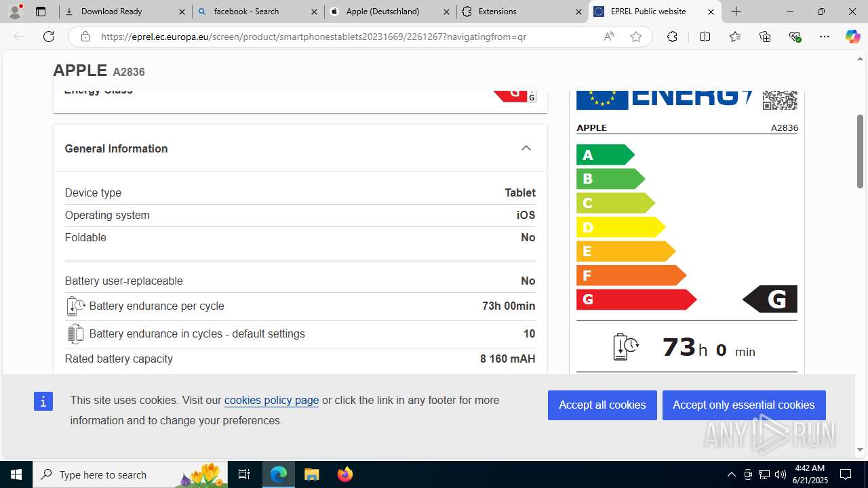Open File Explorer from the taskbar
The image size is (868, 488).
pyautogui.click(x=311, y=474)
